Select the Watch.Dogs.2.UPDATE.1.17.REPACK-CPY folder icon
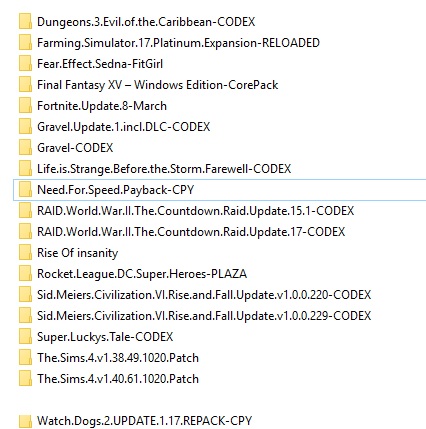The height and width of the screenshot is (429, 426). coord(25,421)
